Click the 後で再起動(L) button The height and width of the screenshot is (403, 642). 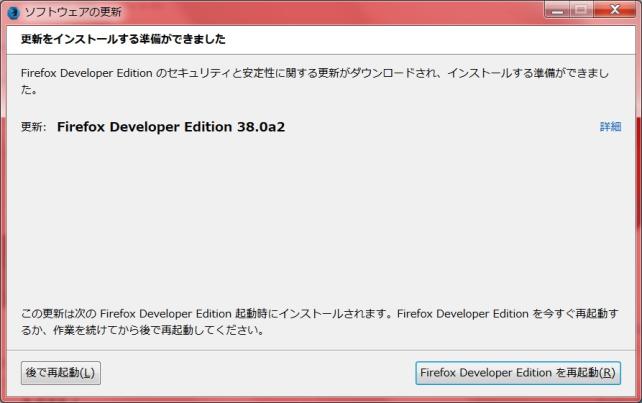(x=61, y=373)
